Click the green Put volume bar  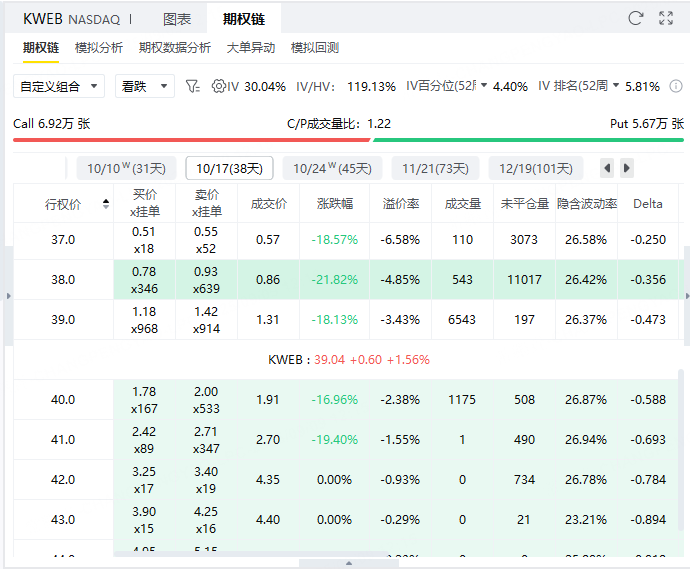529,140
